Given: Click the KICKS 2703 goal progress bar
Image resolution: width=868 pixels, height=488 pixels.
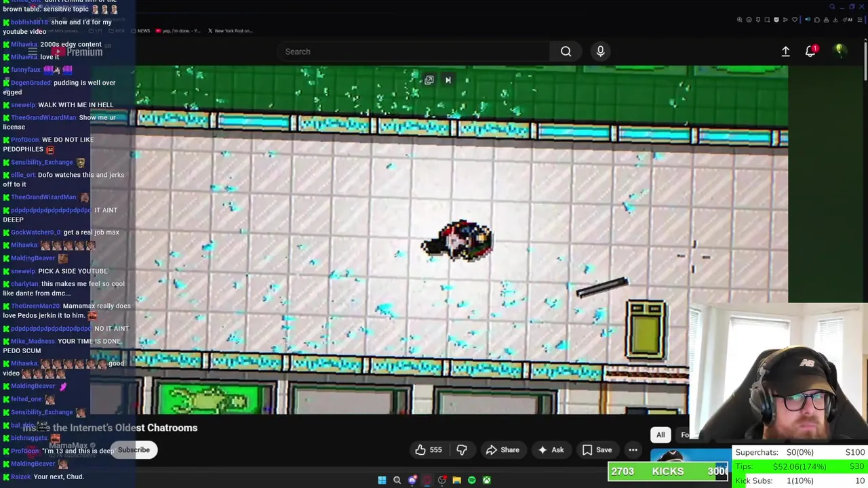Looking at the screenshot, I should tap(668, 471).
